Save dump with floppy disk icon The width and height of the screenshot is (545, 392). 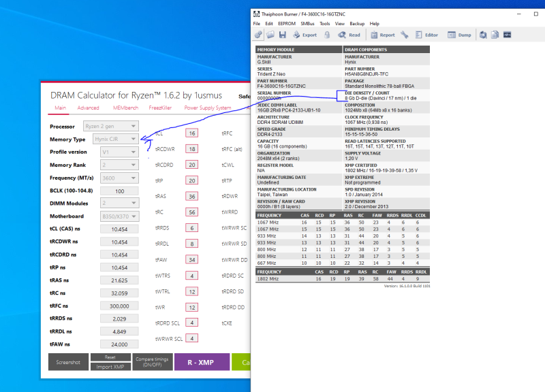point(283,35)
